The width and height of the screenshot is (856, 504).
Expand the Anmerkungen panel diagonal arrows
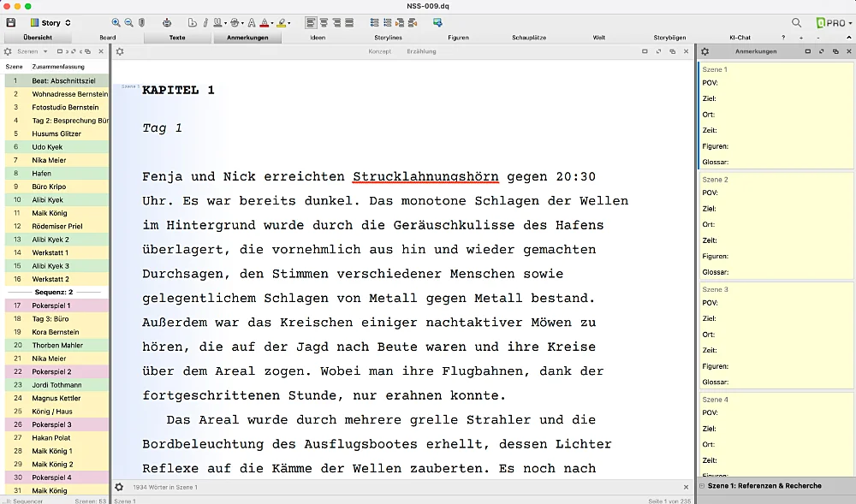pos(822,51)
